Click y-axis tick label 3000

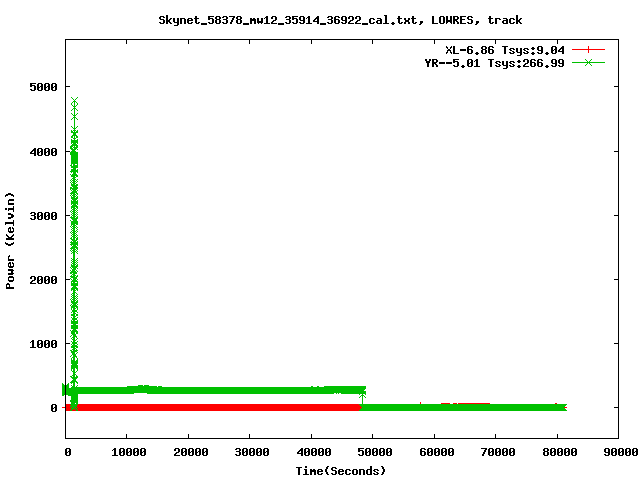point(43,216)
